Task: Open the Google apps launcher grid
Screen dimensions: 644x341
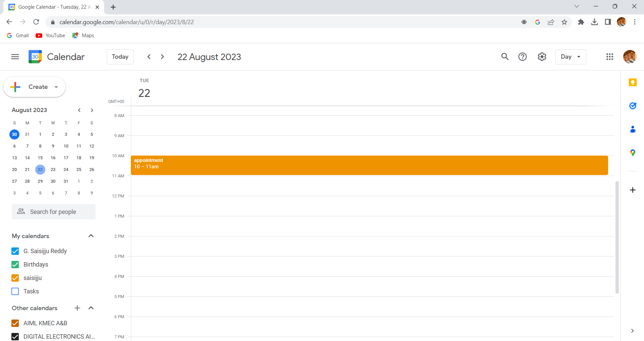Action: (610, 57)
